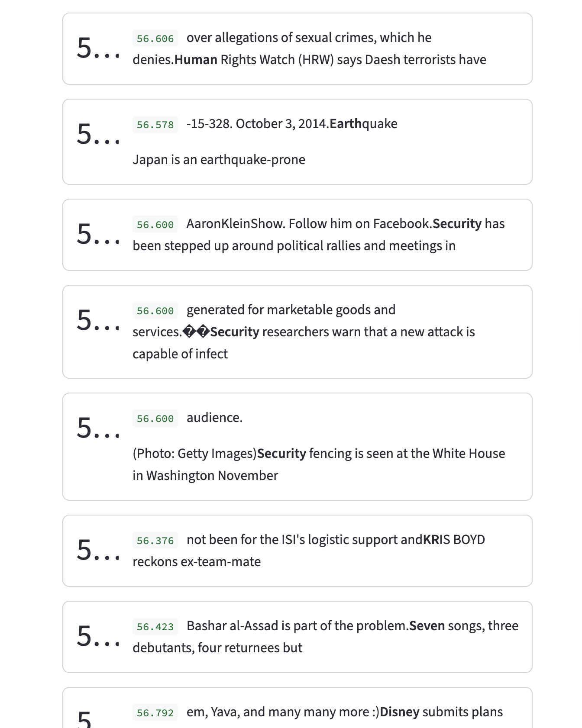Click the 56.606 activation score badge
Viewport: 582px width, 728px height.
tap(155, 39)
